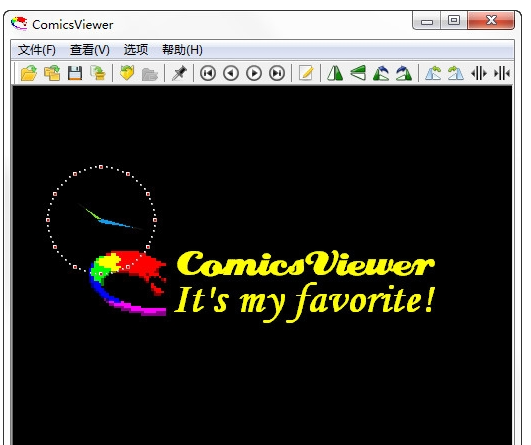The image size is (531, 445).
Task: Click the open multiple files icon
Action: pyautogui.click(x=52, y=73)
